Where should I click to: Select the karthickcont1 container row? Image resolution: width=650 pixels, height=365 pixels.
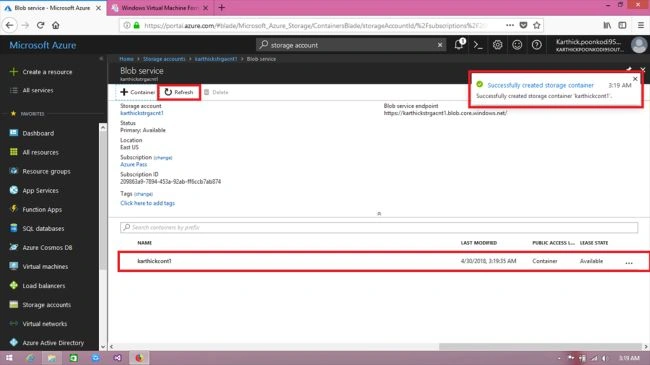384,261
